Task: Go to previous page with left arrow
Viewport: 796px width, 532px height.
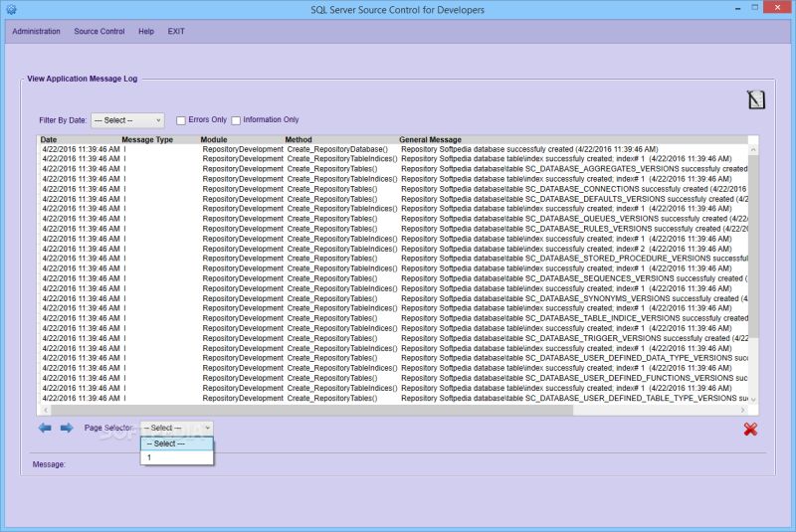Action: 45,428
